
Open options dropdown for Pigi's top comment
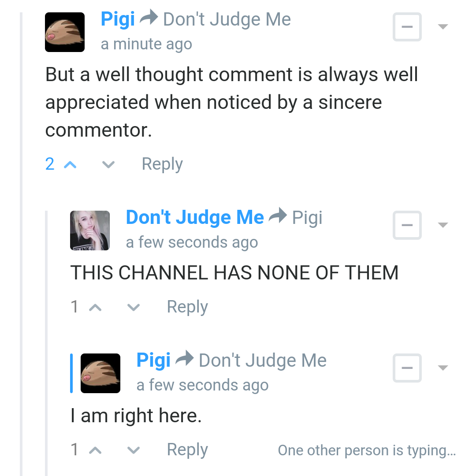click(x=443, y=27)
